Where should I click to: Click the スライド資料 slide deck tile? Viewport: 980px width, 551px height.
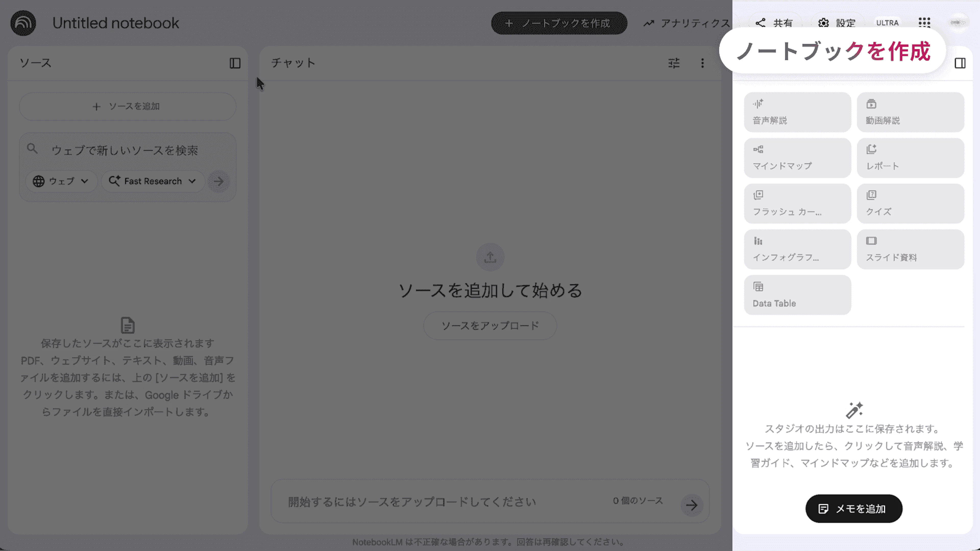910,249
